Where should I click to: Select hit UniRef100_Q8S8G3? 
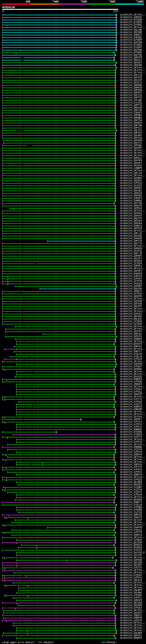pos(131,63)
